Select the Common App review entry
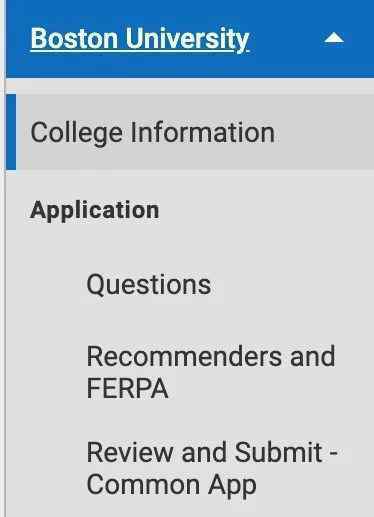 [212, 468]
